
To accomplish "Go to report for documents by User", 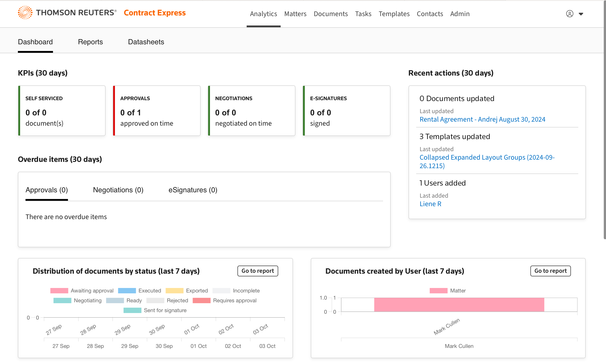I will point(550,271).
